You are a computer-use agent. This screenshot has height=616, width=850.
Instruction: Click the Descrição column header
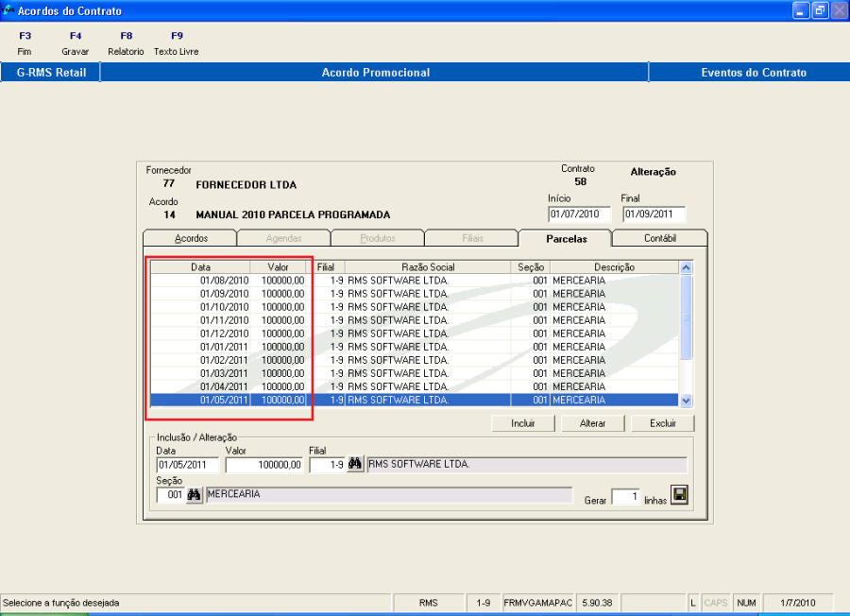[614, 267]
